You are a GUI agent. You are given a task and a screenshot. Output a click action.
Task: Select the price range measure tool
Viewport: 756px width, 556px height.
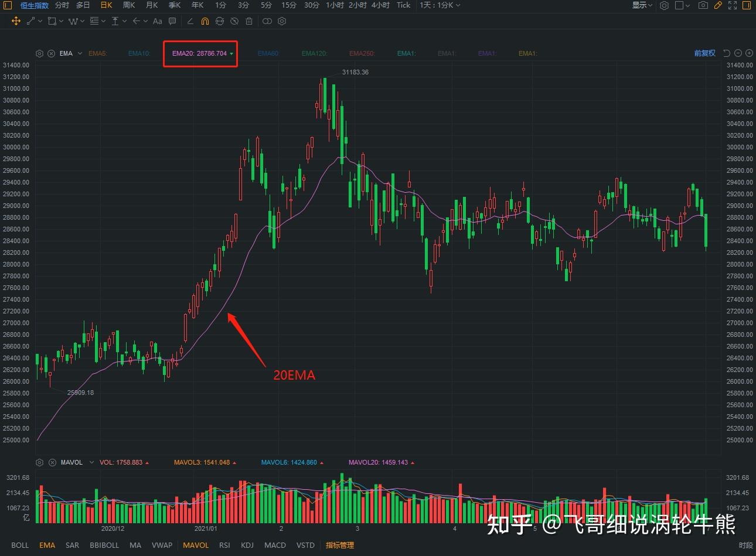click(115, 21)
